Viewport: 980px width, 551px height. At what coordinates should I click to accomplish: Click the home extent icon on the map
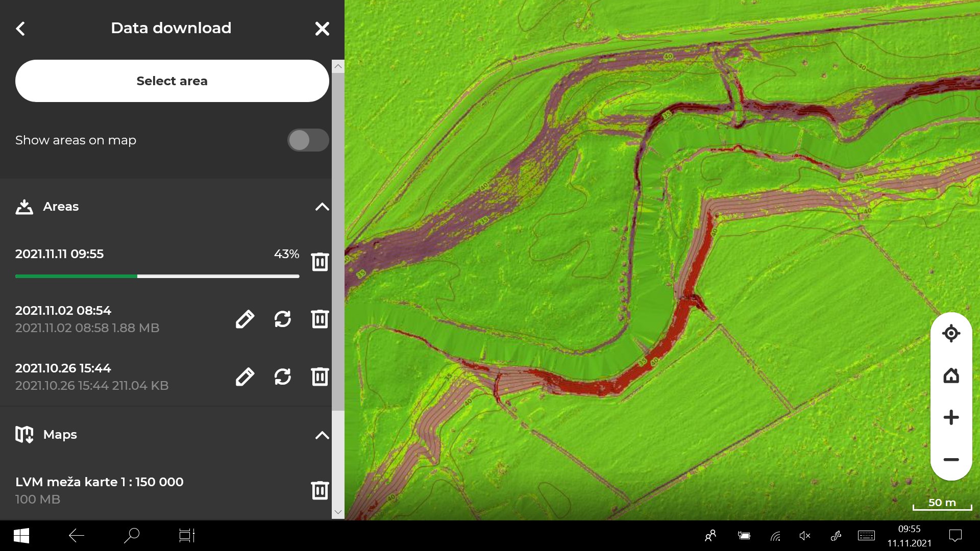951,376
